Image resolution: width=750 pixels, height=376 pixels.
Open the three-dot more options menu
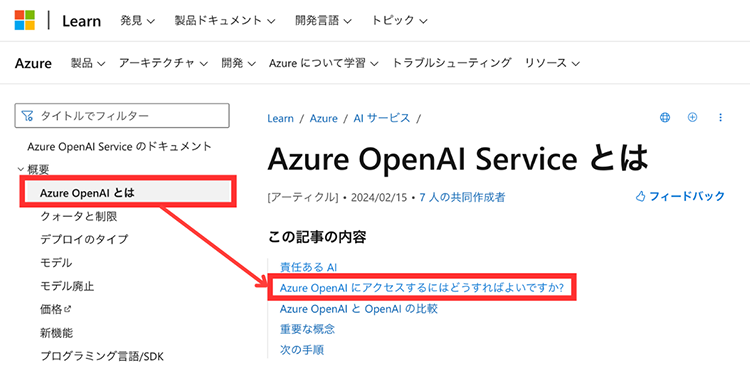720,117
